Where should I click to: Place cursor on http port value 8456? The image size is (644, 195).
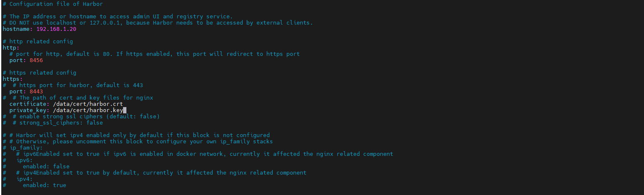(x=36, y=60)
